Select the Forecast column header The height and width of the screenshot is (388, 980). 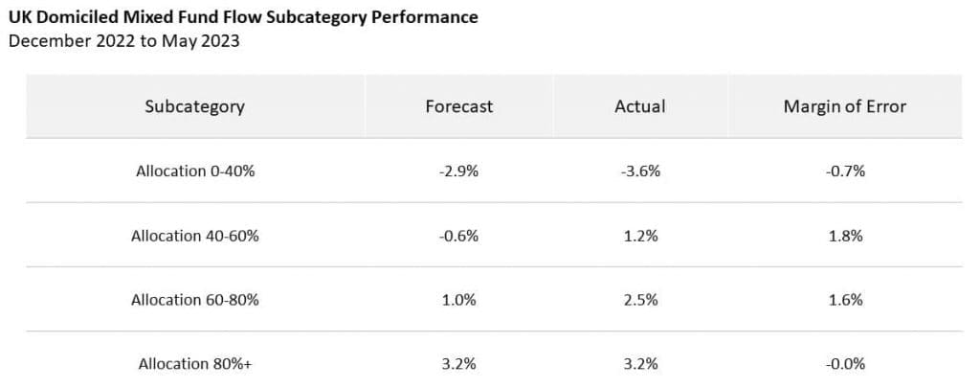point(458,106)
